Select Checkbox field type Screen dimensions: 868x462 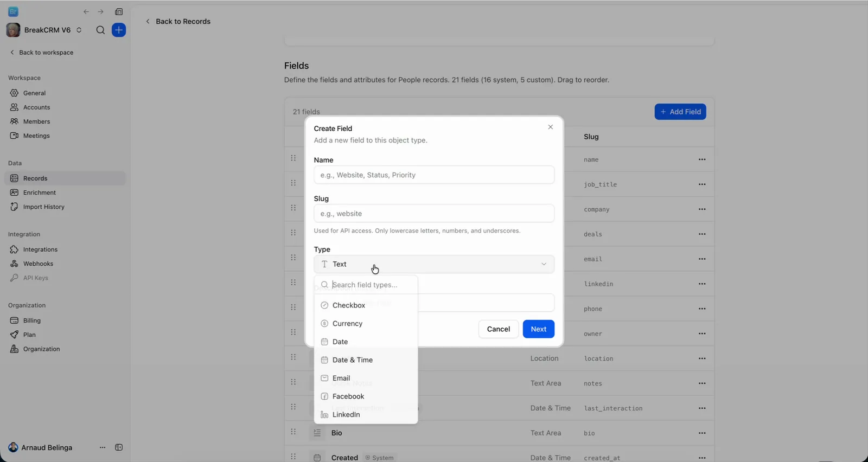pos(366,305)
